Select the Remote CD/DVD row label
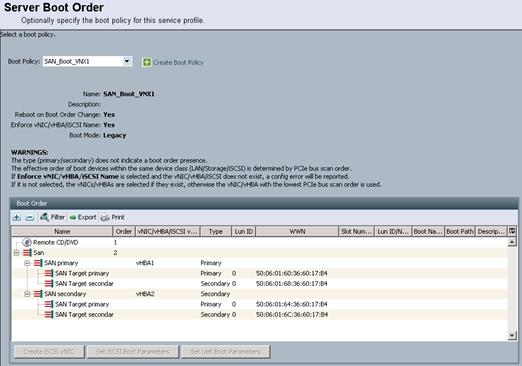Screen dimensions: 522x366 [56, 242]
